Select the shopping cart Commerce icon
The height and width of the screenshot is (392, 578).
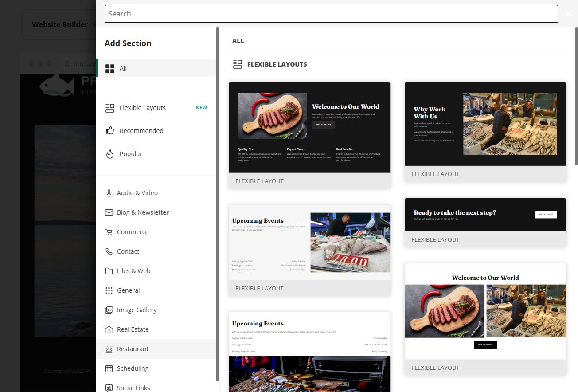(109, 232)
